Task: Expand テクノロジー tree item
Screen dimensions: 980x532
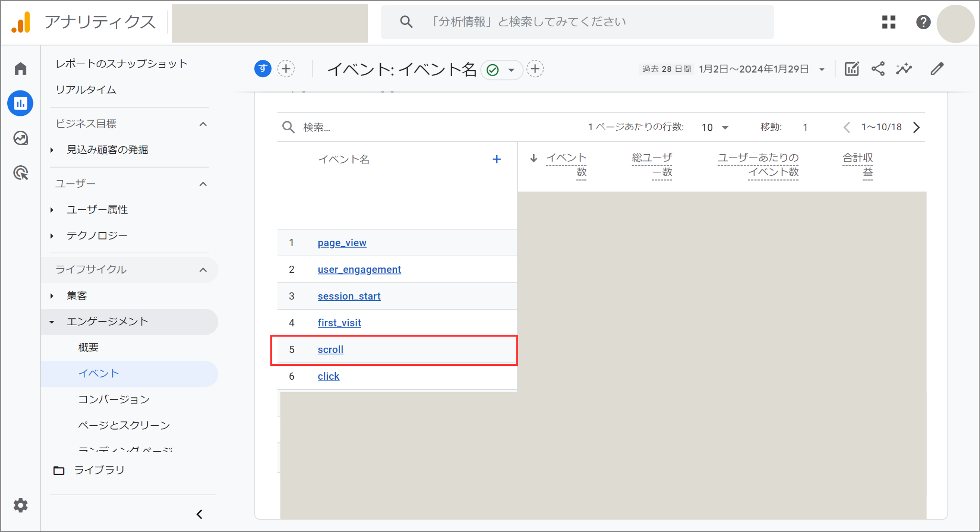Action: point(52,236)
